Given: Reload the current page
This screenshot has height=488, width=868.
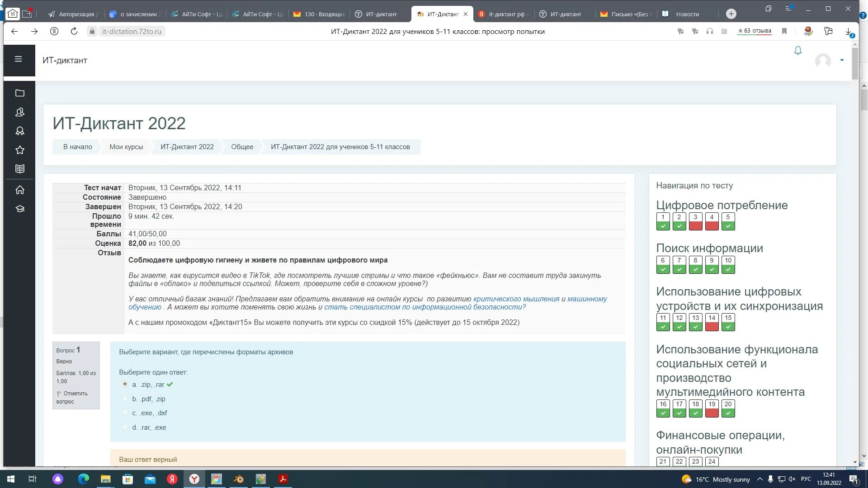Looking at the screenshot, I should [x=74, y=31].
